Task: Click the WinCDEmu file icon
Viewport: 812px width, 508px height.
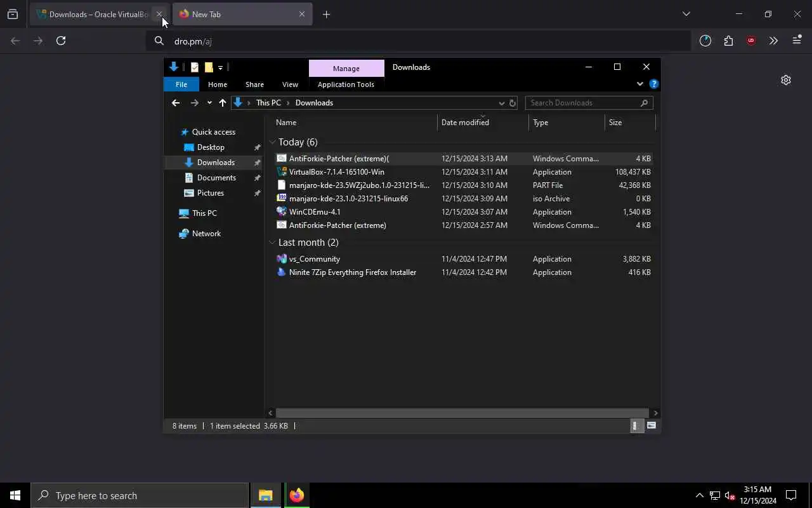Action: [282, 212]
